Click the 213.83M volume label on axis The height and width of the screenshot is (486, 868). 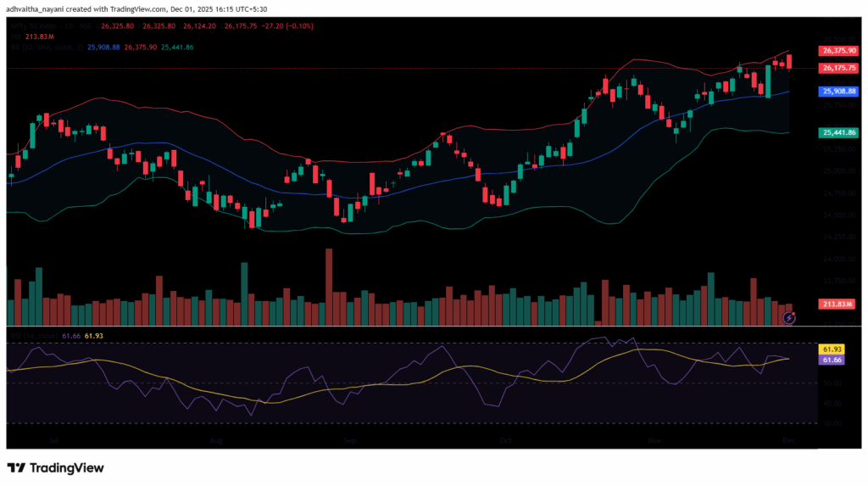point(837,304)
